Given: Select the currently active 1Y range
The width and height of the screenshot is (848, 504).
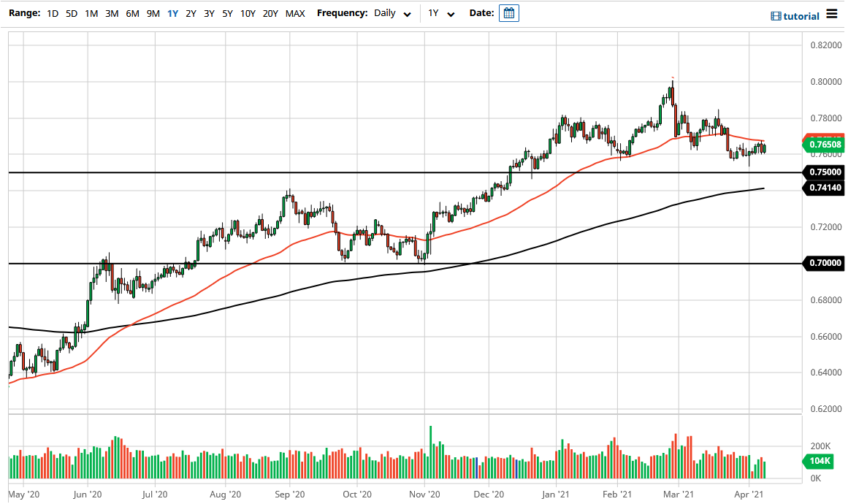Looking at the screenshot, I should click(x=172, y=13).
